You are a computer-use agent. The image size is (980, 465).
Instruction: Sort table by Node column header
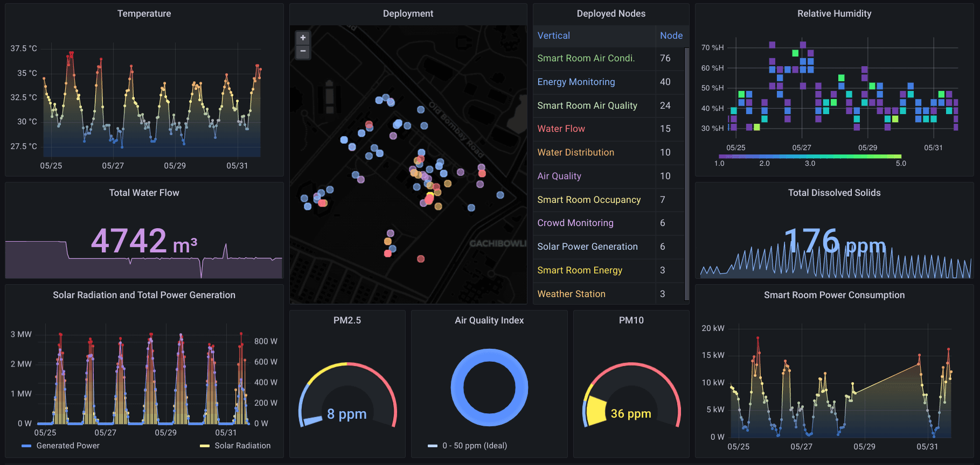tap(671, 36)
